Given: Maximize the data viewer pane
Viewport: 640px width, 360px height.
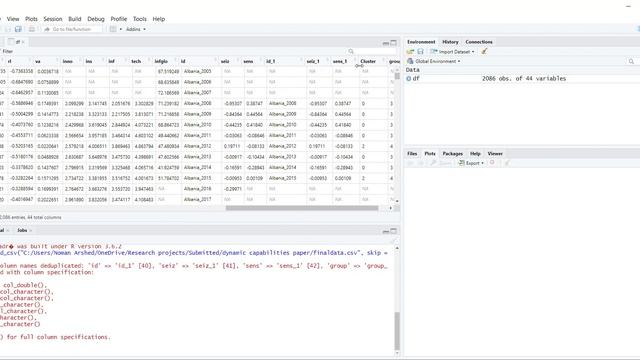Looking at the screenshot, I should (393, 42).
